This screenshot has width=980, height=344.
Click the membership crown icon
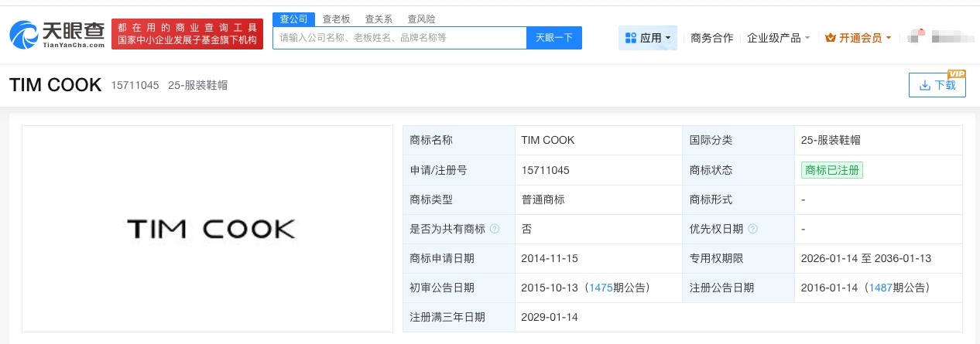[x=831, y=37]
